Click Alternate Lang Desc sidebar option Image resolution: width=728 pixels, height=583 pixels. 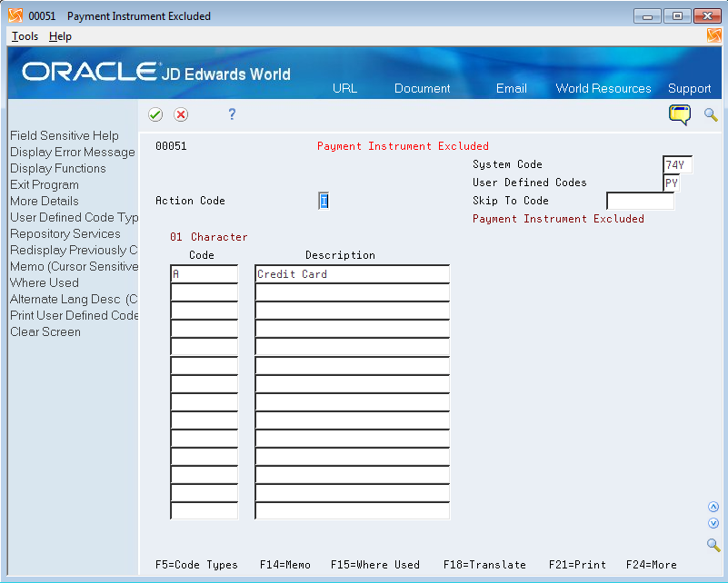(x=74, y=299)
